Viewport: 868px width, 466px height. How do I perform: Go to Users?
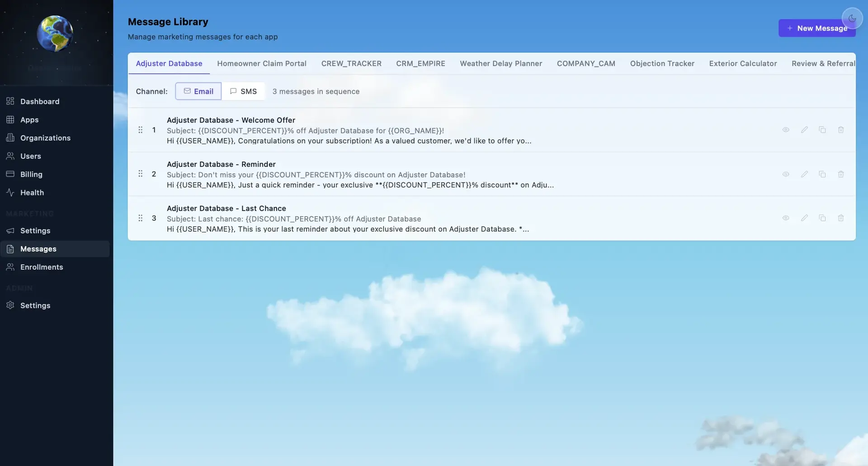pyautogui.click(x=31, y=156)
